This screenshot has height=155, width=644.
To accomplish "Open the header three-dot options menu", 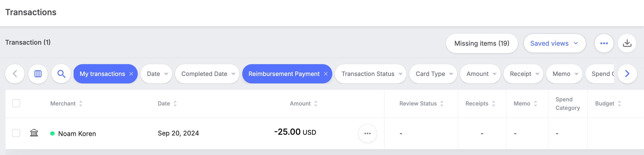I will pyautogui.click(x=604, y=43).
